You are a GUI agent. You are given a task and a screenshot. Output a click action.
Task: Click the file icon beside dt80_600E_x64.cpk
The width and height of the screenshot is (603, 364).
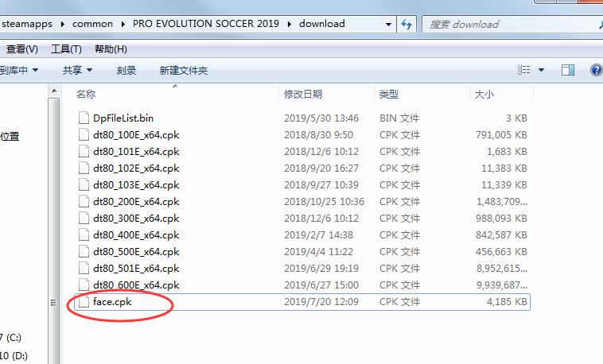[x=84, y=285]
